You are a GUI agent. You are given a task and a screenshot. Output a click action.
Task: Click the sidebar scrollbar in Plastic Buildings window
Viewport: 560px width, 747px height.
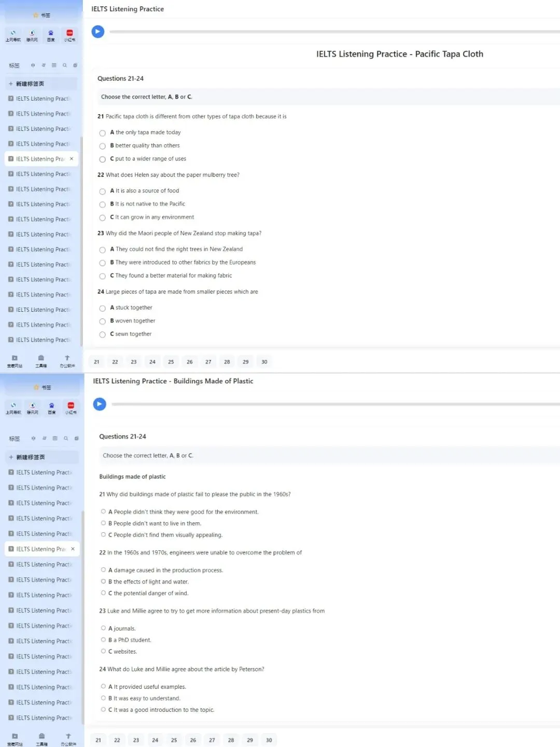click(82, 617)
